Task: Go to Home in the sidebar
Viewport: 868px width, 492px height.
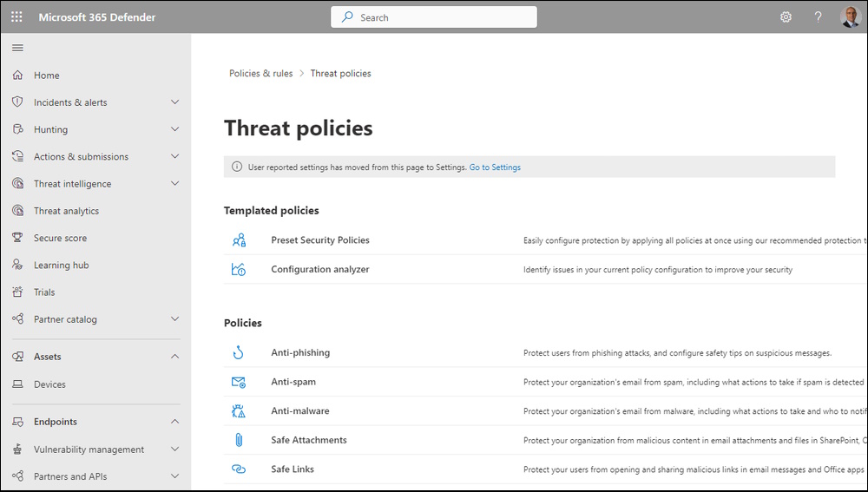Action: [x=47, y=75]
